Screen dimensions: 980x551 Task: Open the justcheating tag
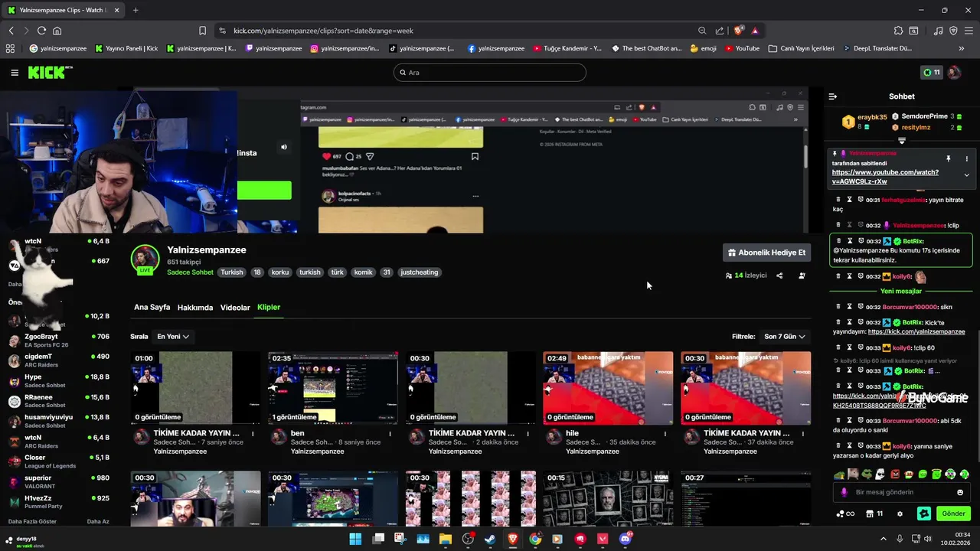[x=420, y=272]
